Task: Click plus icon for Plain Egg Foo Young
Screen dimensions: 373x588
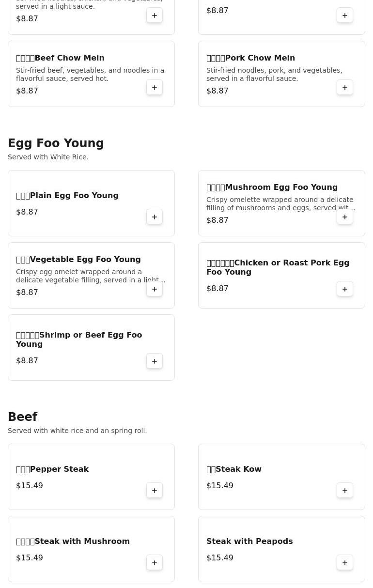Action: (155, 217)
